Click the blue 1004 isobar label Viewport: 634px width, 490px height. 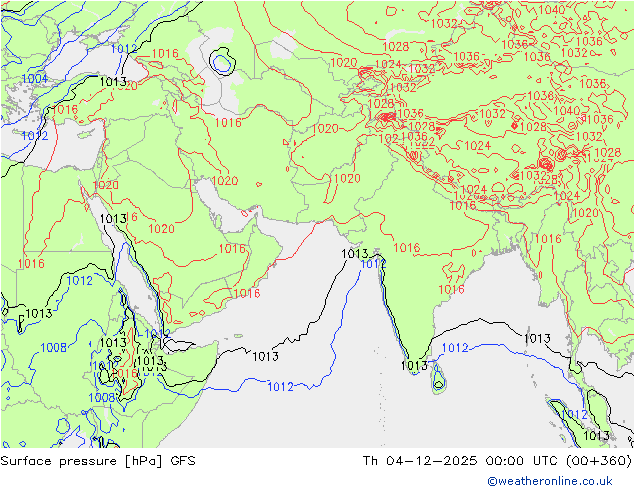click(34, 78)
